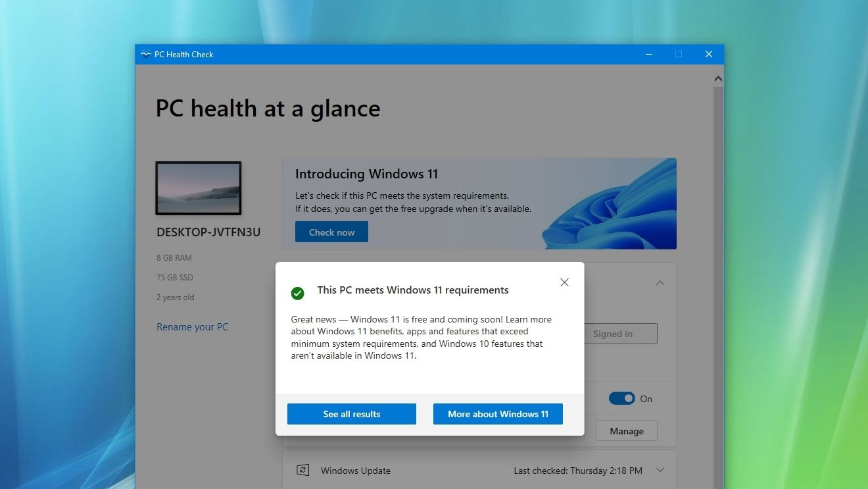The width and height of the screenshot is (868, 489).
Task: Click the Windows Update sync icon
Action: (302, 470)
